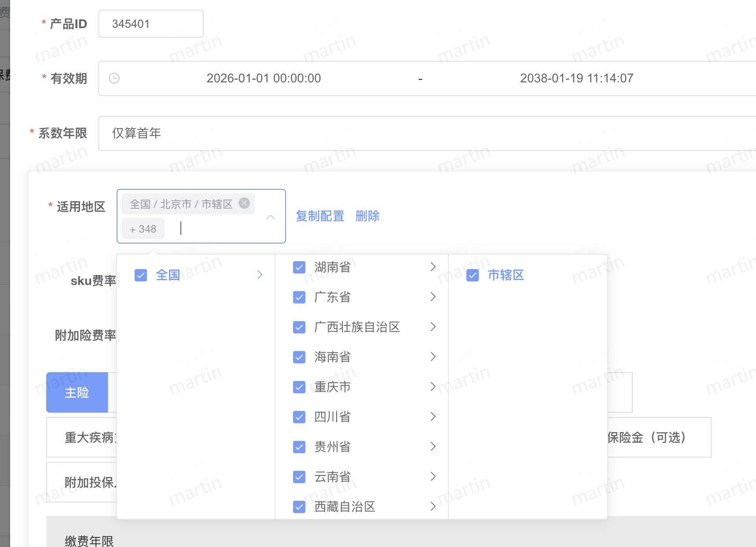Screen dimensions: 756x547
Task: Expand the 海南省 chevron arrow
Action: click(433, 357)
